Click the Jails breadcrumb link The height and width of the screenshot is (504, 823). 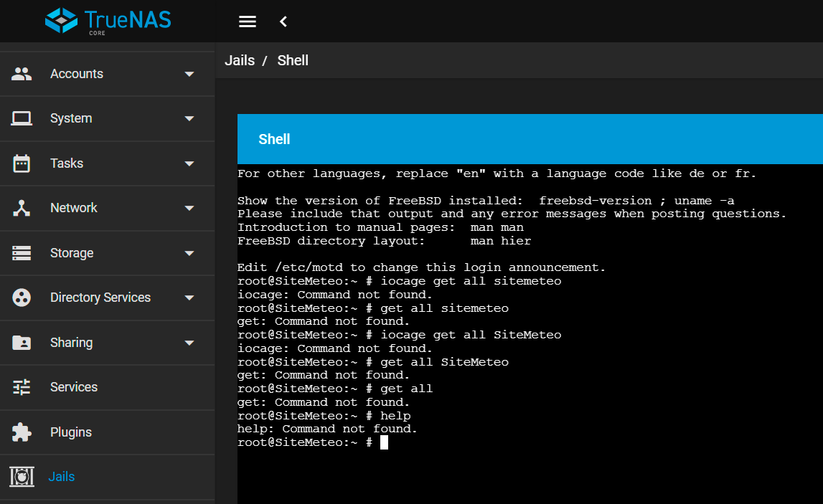[x=240, y=60]
